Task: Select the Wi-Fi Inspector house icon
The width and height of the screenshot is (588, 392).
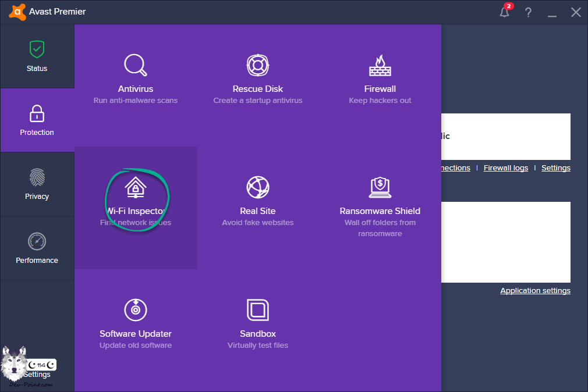Action: coord(136,187)
